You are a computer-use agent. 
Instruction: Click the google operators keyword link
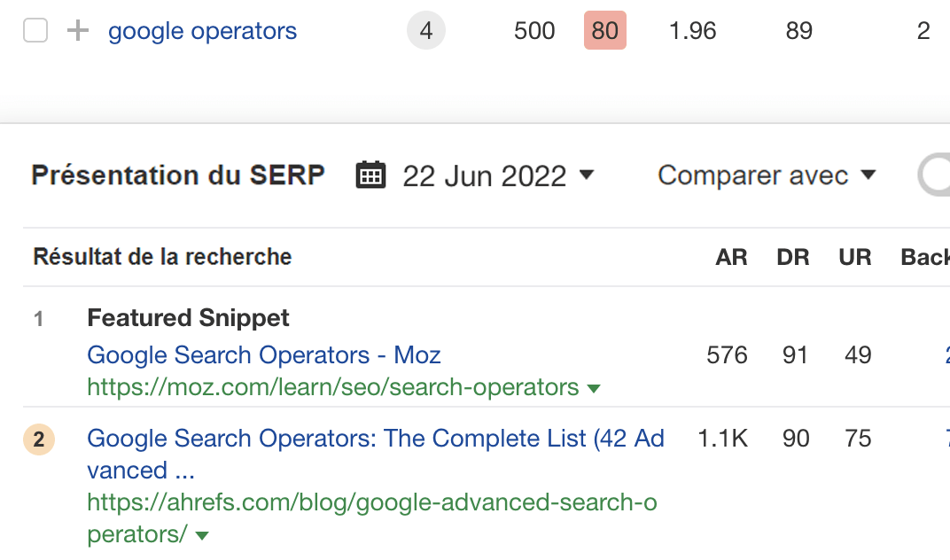[x=202, y=30]
